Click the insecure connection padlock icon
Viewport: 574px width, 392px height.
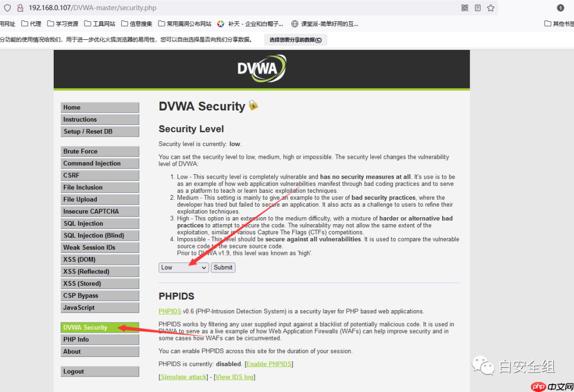click(x=20, y=8)
